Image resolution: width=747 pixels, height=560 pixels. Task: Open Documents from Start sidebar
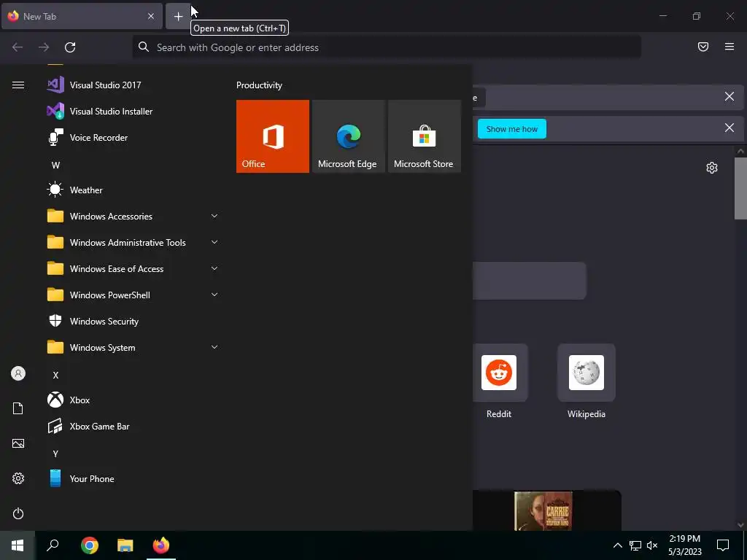click(18, 408)
